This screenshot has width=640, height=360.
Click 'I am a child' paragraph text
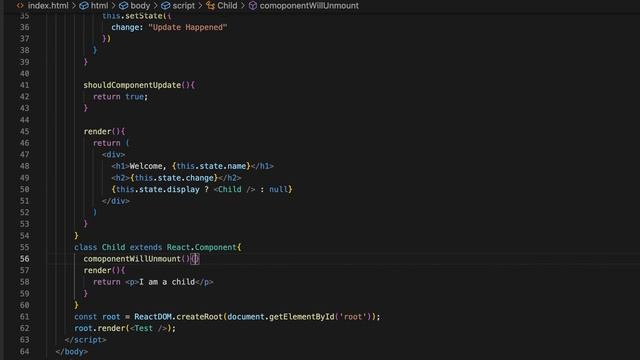click(167, 282)
